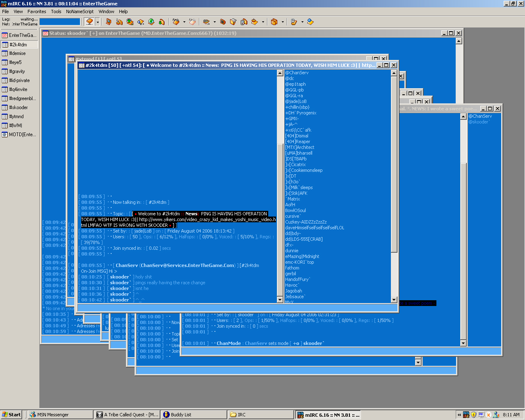Screen dimensions: 525x420
Task: Click the mIRC icon in the system tray
Action: (x=466, y=415)
